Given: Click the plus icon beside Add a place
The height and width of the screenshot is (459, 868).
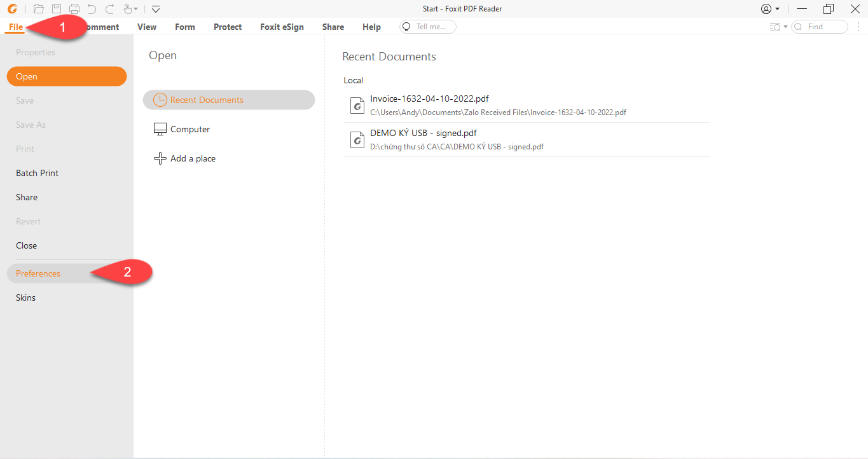Looking at the screenshot, I should 160,158.
